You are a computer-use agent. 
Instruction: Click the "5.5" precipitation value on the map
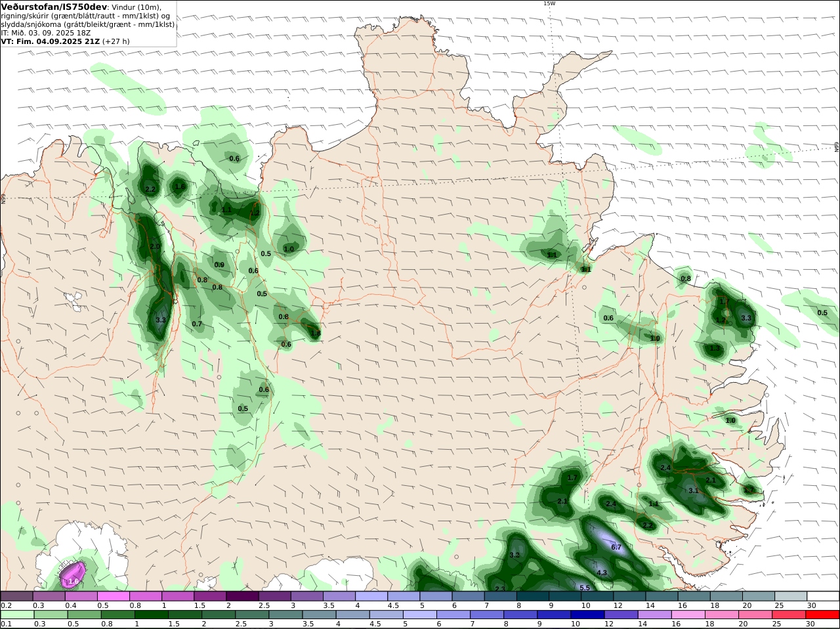coord(585,588)
